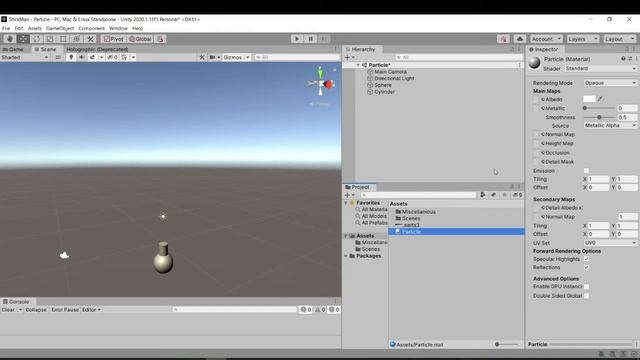
Task: Start Play mode
Action: click(297, 39)
